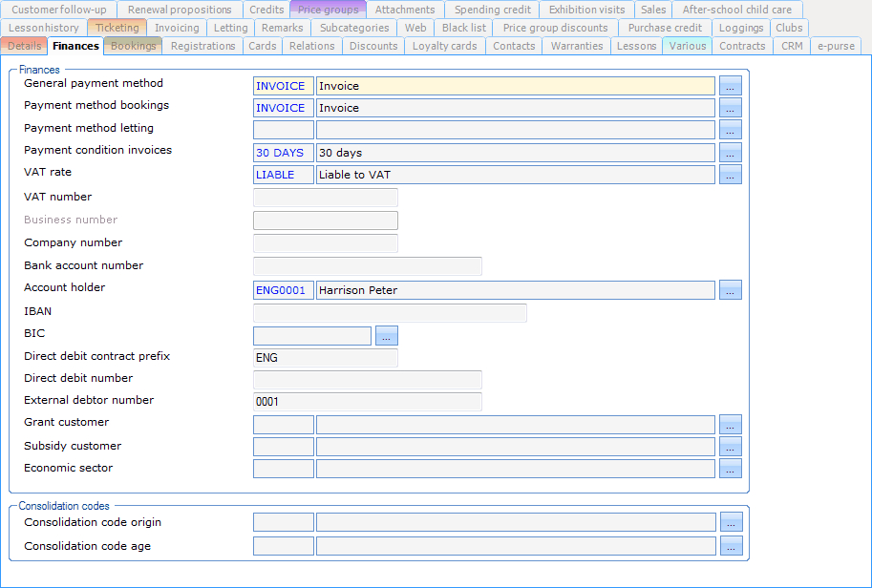The width and height of the screenshot is (872, 588).
Task: Click the BIC lookup button
Action: 386,336
